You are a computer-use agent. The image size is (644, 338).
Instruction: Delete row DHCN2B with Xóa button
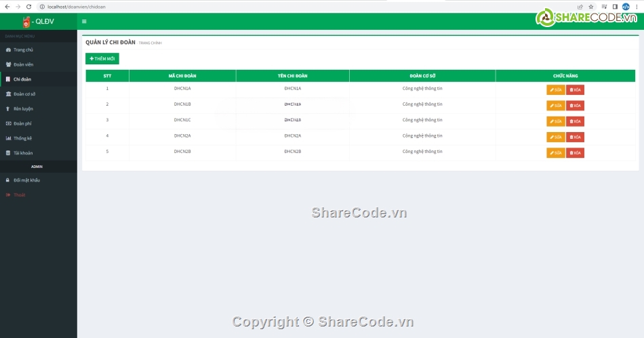(575, 152)
